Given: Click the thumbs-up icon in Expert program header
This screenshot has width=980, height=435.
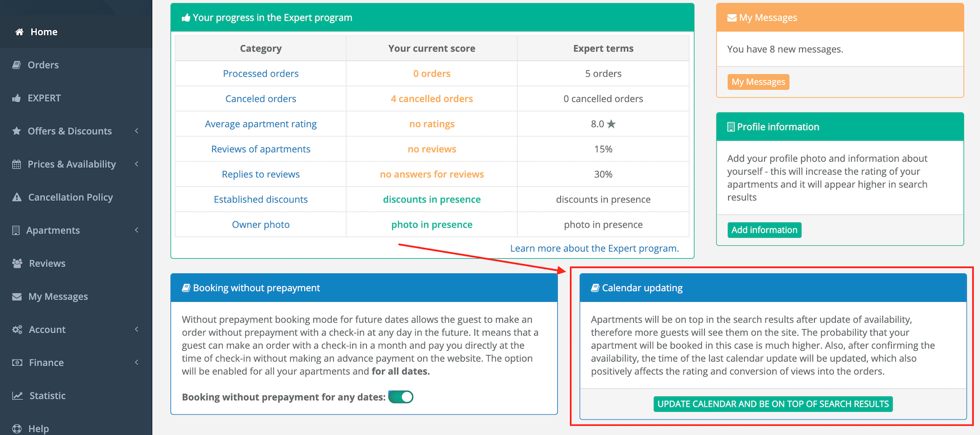Looking at the screenshot, I should point(186,17).
